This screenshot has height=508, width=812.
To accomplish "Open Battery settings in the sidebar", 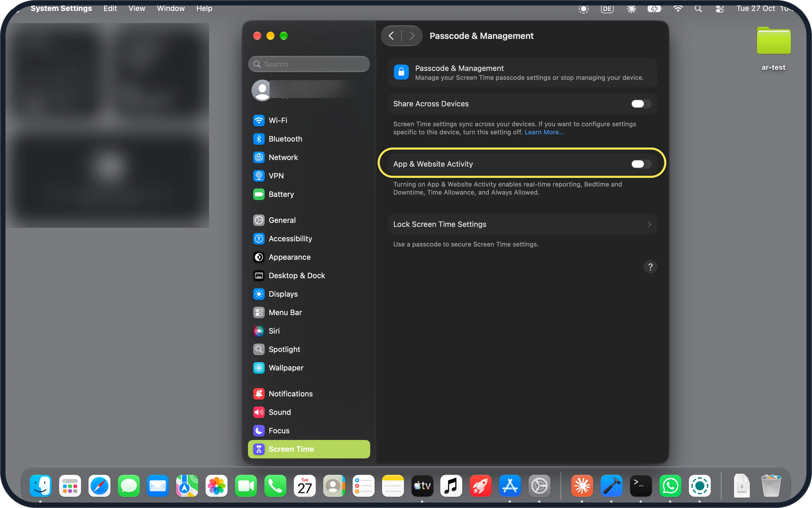I will (309, 194).
